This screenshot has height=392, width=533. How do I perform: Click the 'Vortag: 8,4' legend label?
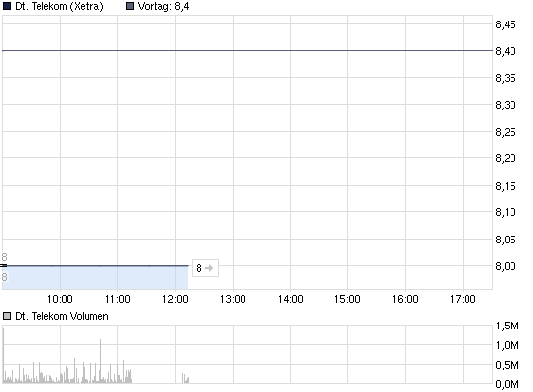(x=163, y=6)
